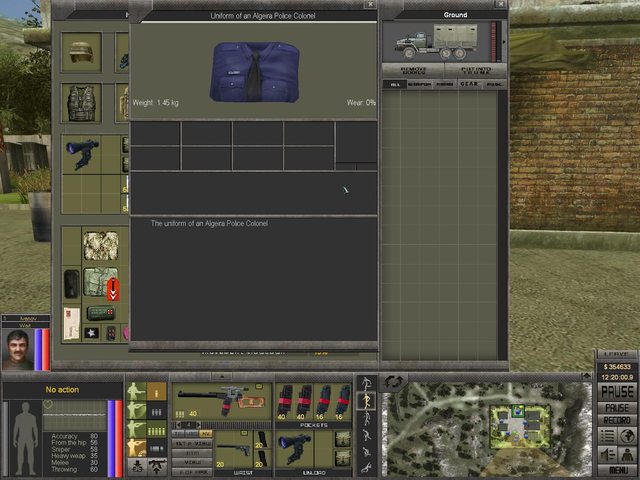This screenshot has height=480, width=640.
Task: Click the blue police uniform shirt image
Action: pos(255,71)
